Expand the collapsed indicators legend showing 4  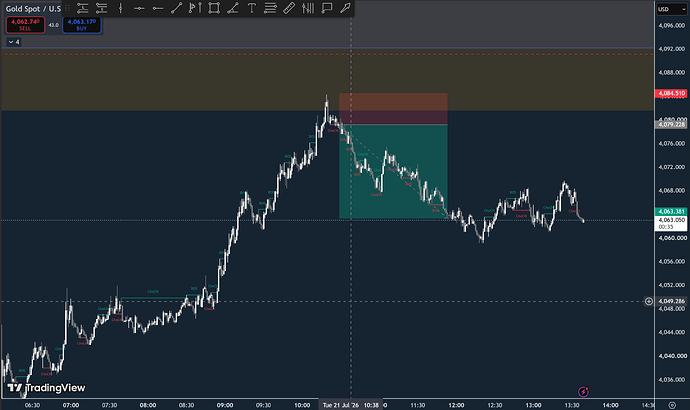point(14,42)
